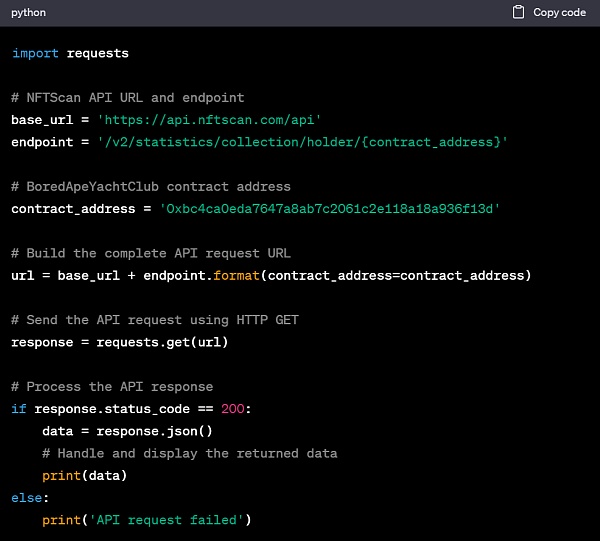The width and height of the screenshot is (600, 541).
Task: Click the 'import requests' line
Action: (x=70, y=53)
